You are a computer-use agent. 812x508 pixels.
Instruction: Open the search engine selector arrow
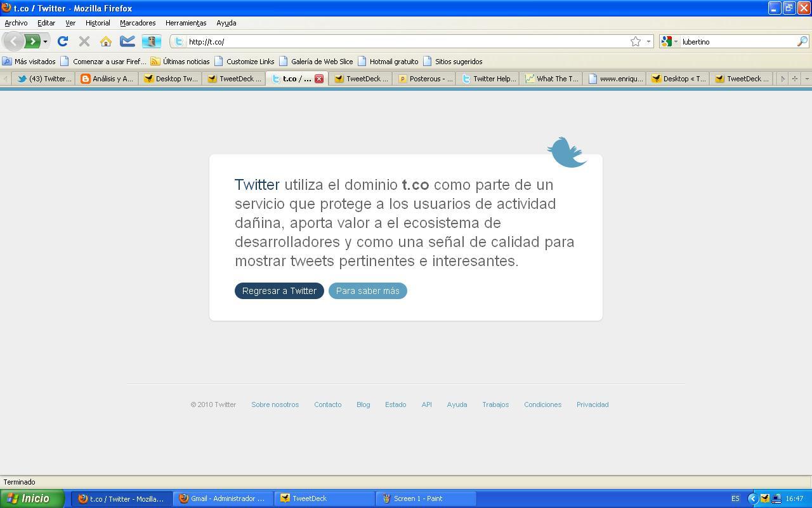click(x=676, y=41)
